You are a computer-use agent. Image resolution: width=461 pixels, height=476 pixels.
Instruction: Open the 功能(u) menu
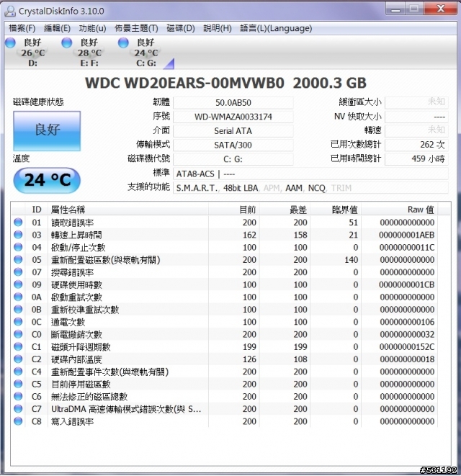pos(92,28)
